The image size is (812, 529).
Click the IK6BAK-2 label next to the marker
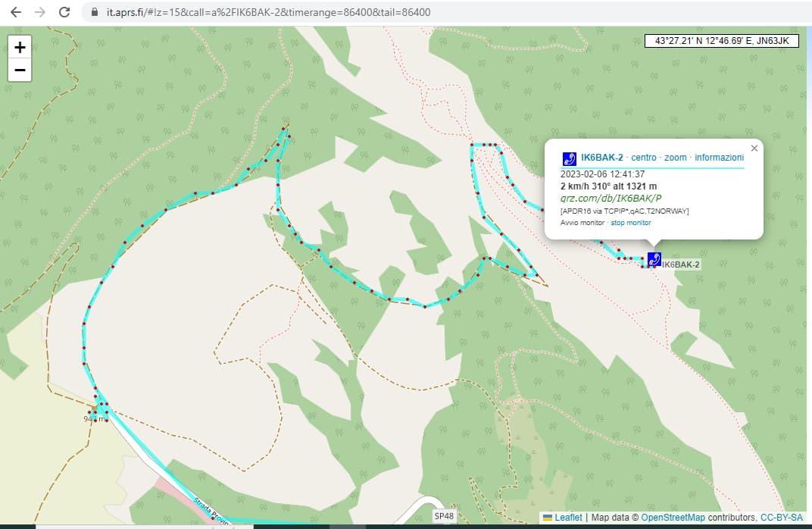(679, 264)
